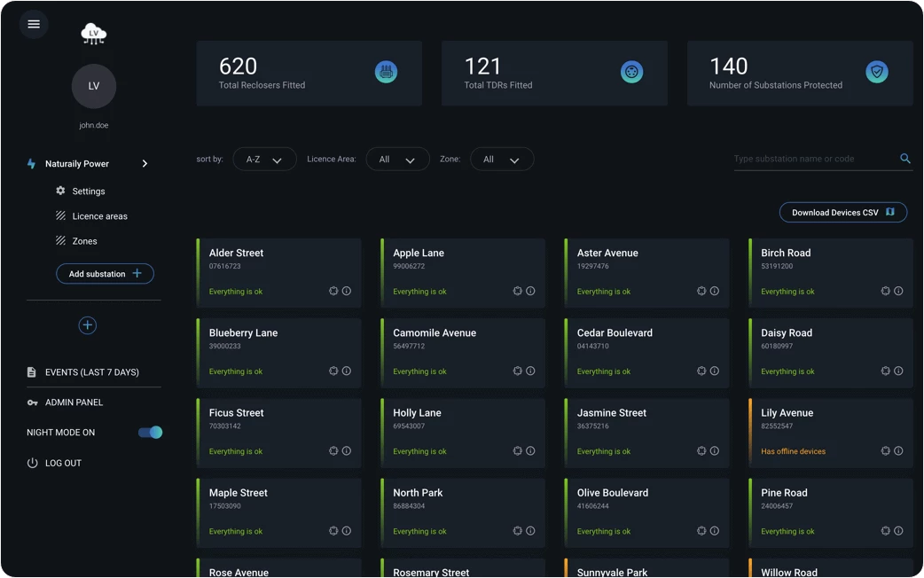The height and width of the screenshot is (578, 924).
Task: Click the LV cloud logo
Action: pos(94,35)
